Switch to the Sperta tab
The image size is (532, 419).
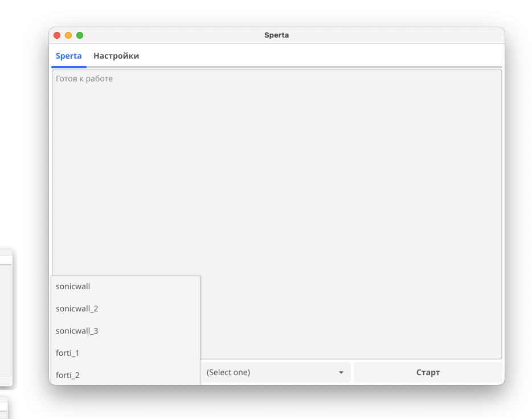(68, 56)
